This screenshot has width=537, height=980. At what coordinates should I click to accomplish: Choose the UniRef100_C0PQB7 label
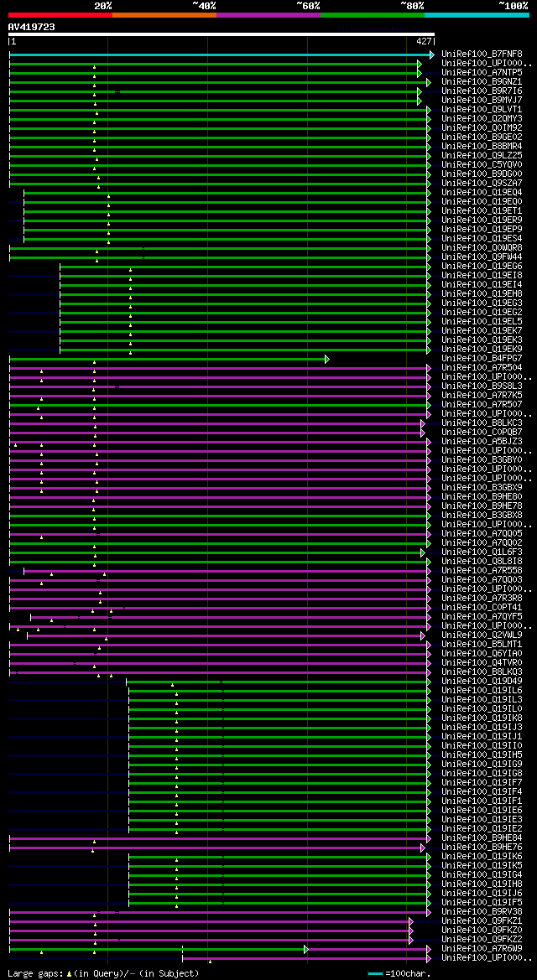tap(482, 432)
